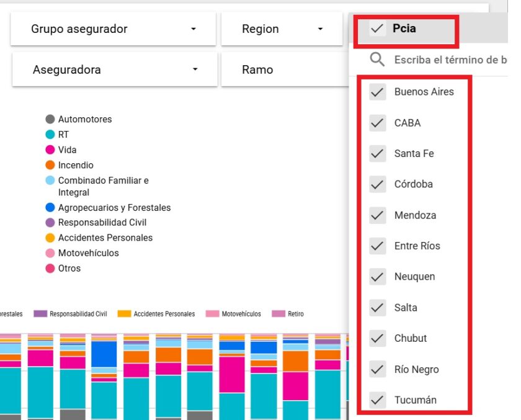Select the Río Negro list option

pyautogui.click(x=416, y=370)
